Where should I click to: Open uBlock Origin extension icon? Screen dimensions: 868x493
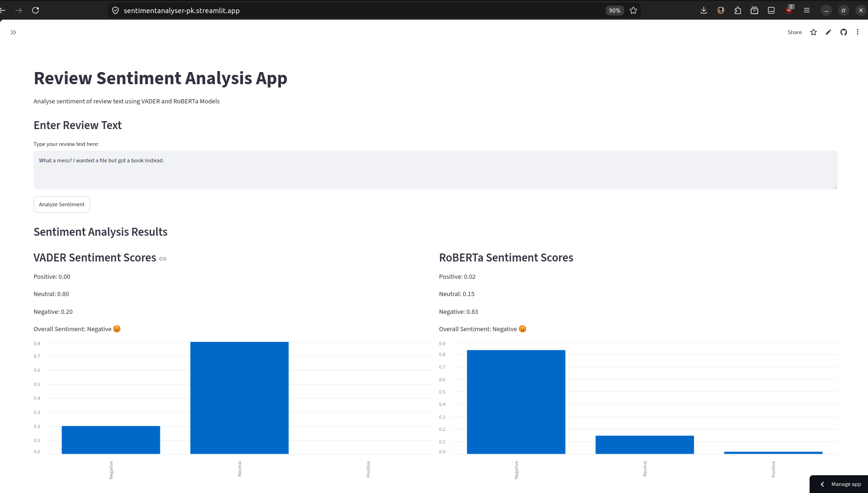coord(789,10)
